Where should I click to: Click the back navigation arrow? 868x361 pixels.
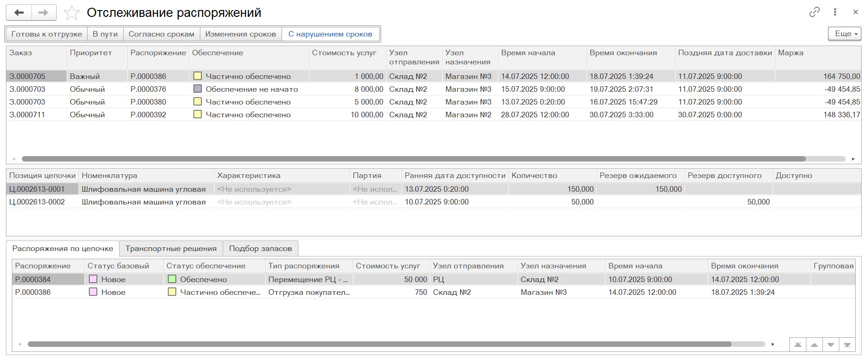(19, 13)
